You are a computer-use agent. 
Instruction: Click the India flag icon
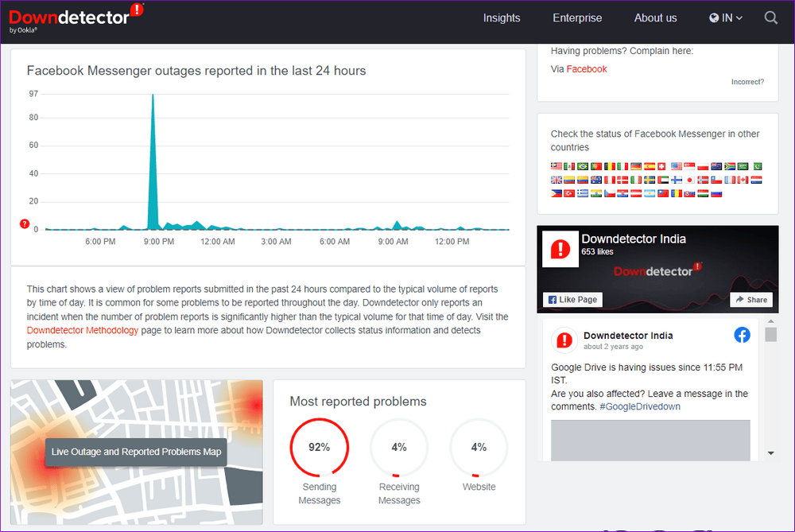[x=595, y=193]
